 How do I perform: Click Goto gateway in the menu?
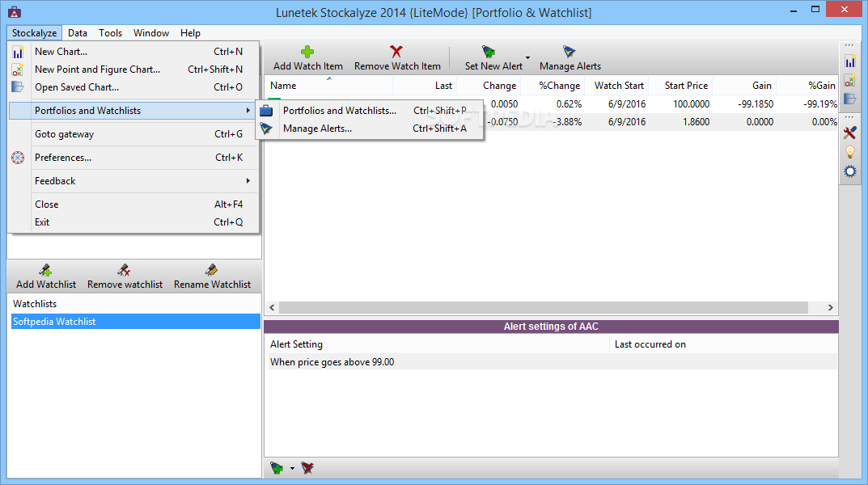(134, 134)
